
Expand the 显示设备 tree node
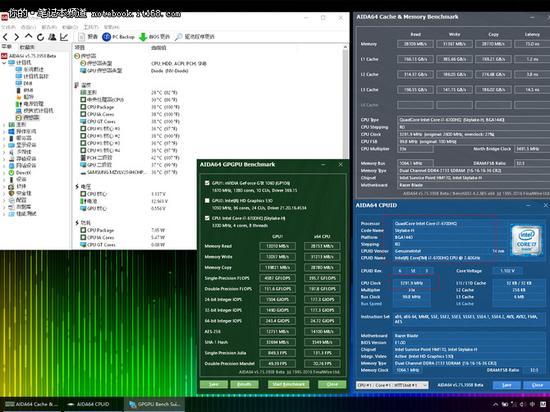click(4, 145)
